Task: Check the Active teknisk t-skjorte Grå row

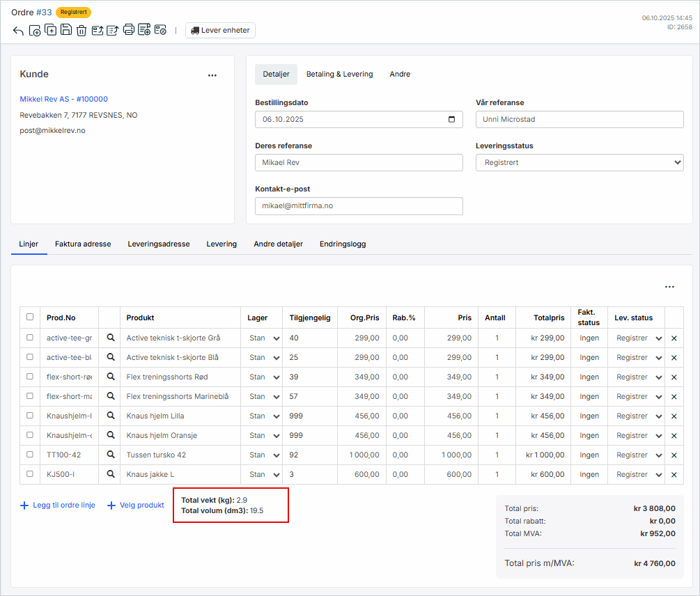Action: (29, 337)
